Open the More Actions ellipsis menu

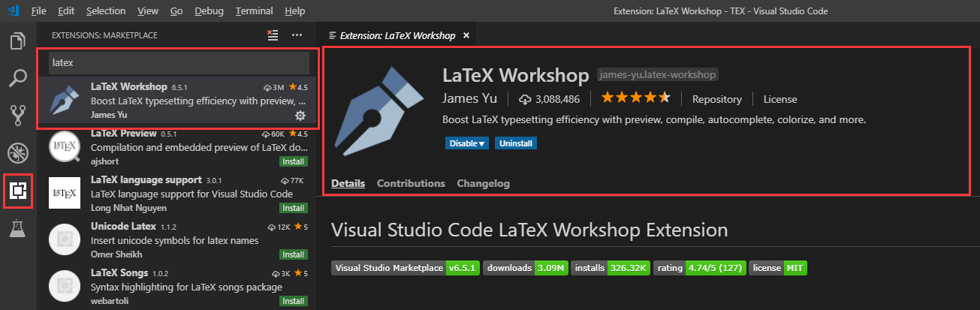[x=297, y=35]
